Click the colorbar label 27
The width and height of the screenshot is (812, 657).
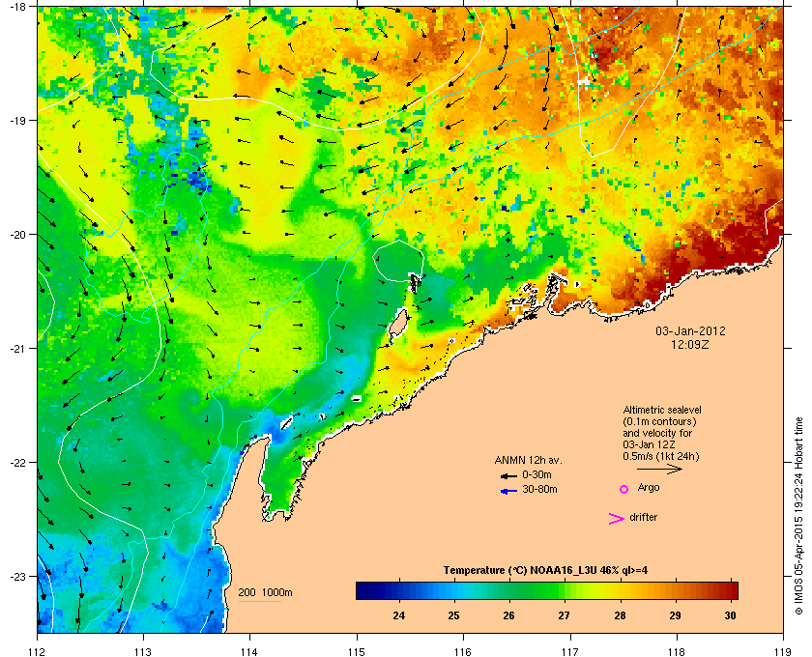pyautogui.click(x=564, y=615)
